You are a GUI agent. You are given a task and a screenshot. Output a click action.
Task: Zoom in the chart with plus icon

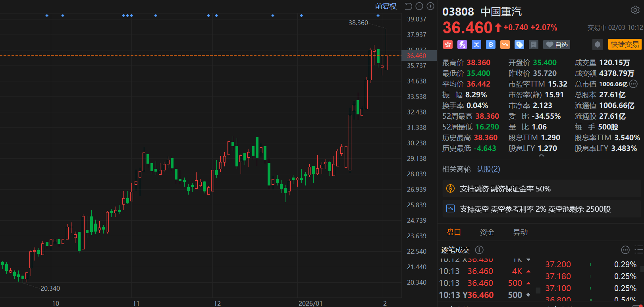[430, 6]
